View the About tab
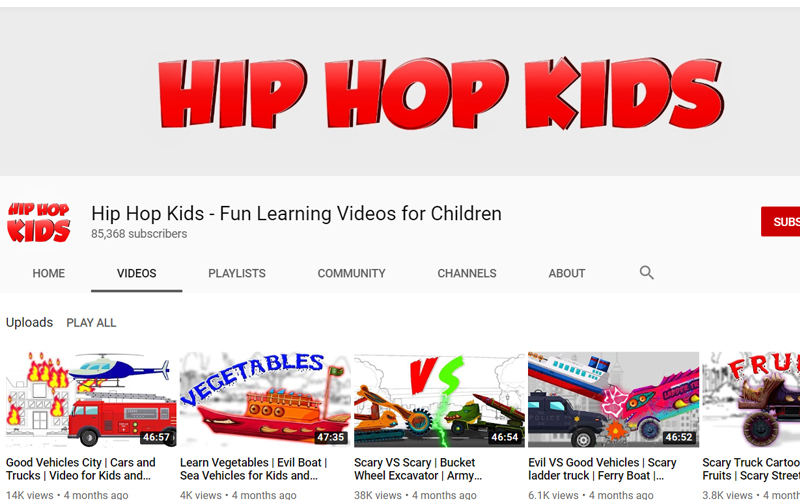Image resolution: width=800 pixels, height=500 pixels. (566, 273)
